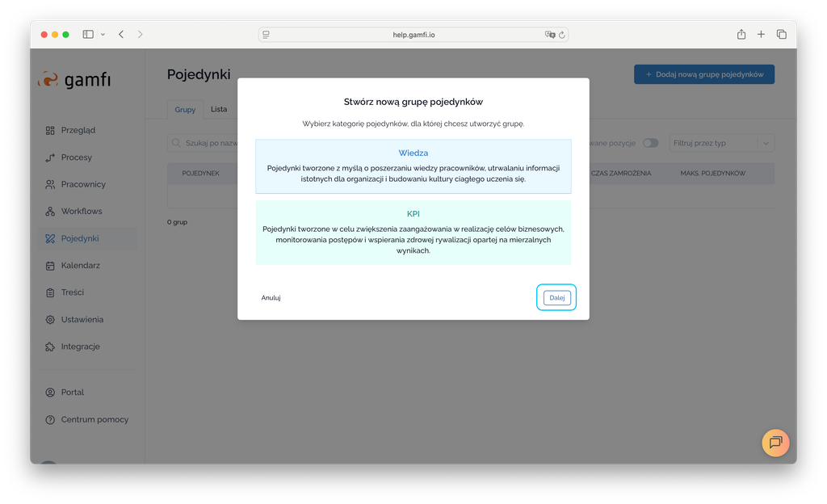Screen dimensions: 827x504
Task: Click the Kalendarz calendar icon
Action: 50,266
